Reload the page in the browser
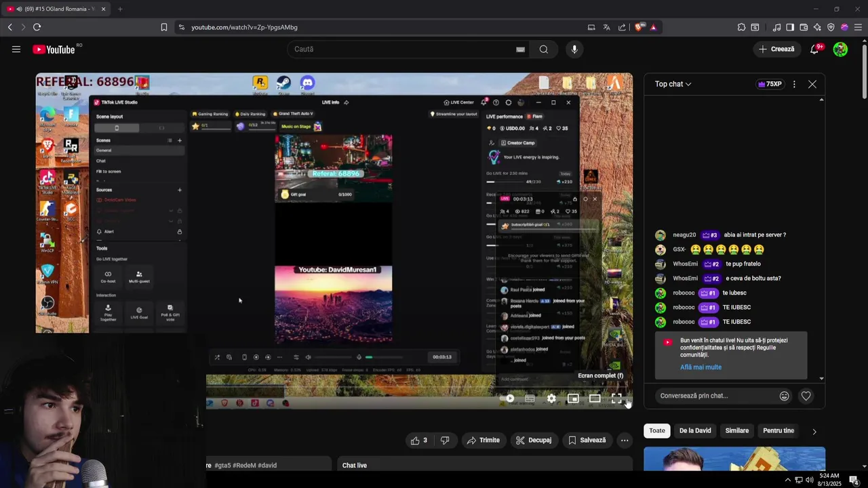868x488 pixels. point(37,27)
